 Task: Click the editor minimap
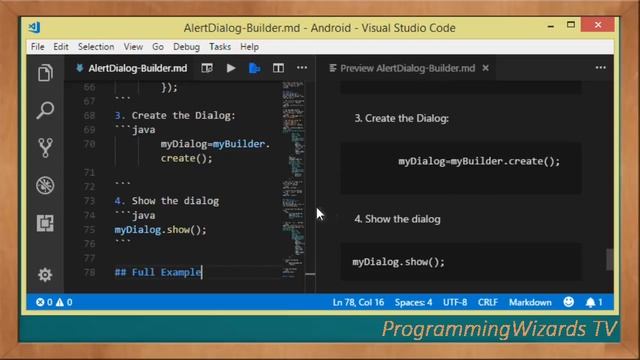click(x=293, y=180)
